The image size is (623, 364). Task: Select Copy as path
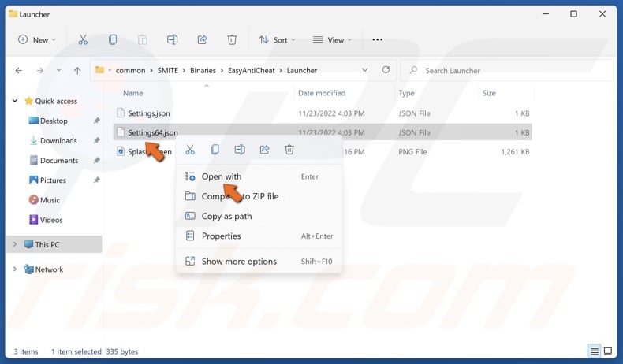(x=259, y=217)
